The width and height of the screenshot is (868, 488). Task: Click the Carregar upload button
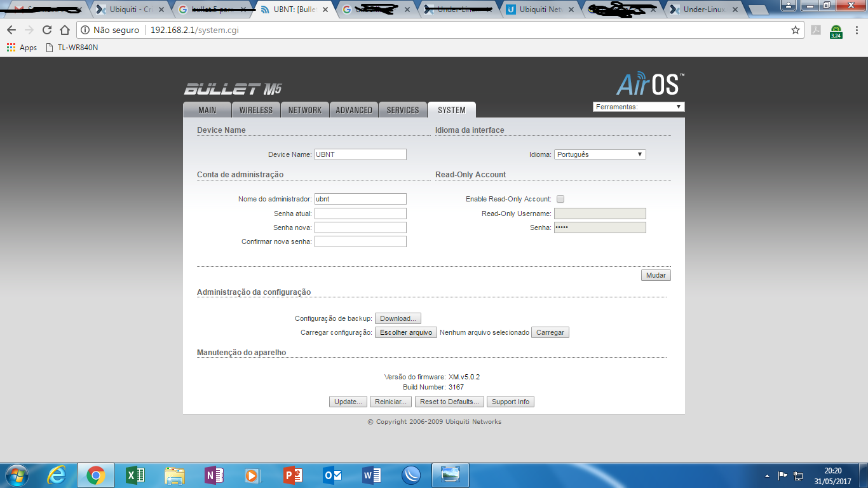pyautogui.click(x=550, y=332)
